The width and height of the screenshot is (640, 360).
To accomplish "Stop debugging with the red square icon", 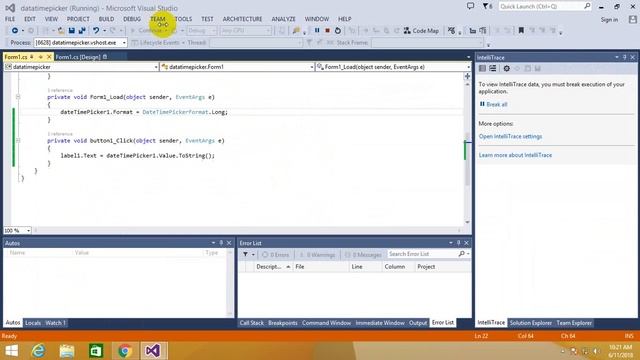I will click(x=327, y=31).
